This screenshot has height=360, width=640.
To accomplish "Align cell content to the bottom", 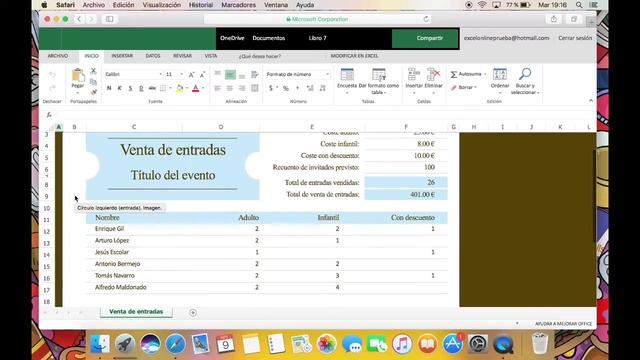I will click(x=242, y=75).
